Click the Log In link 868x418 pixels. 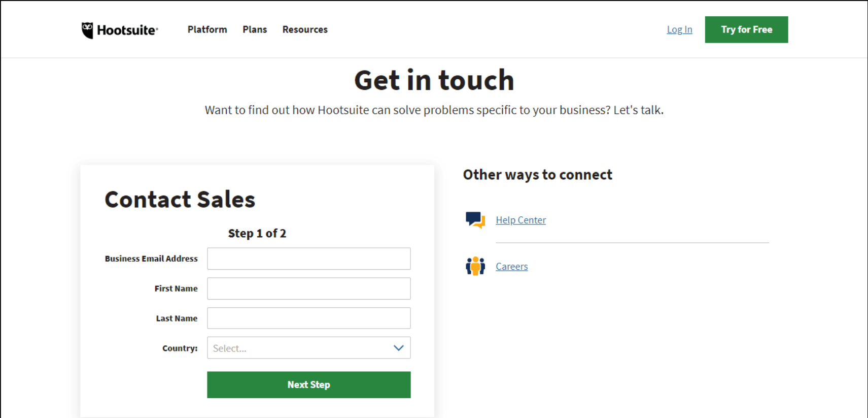click(679, 29)
